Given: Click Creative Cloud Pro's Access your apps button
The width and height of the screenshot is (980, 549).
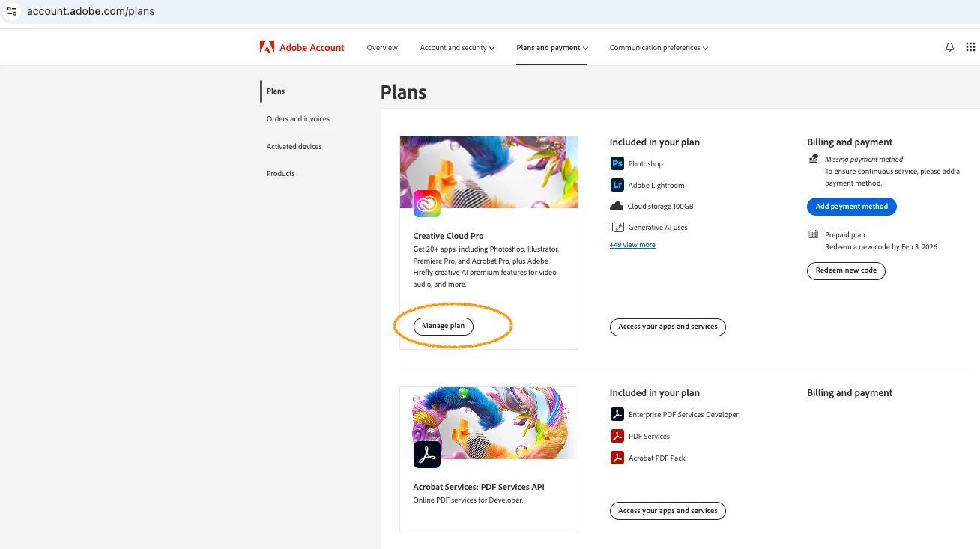Looking at the screenshot, I should pyautogui.click(x=668, y=327).
